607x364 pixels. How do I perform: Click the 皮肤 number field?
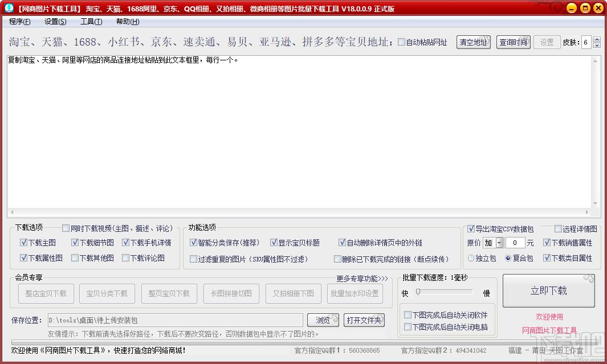(586, 42)
